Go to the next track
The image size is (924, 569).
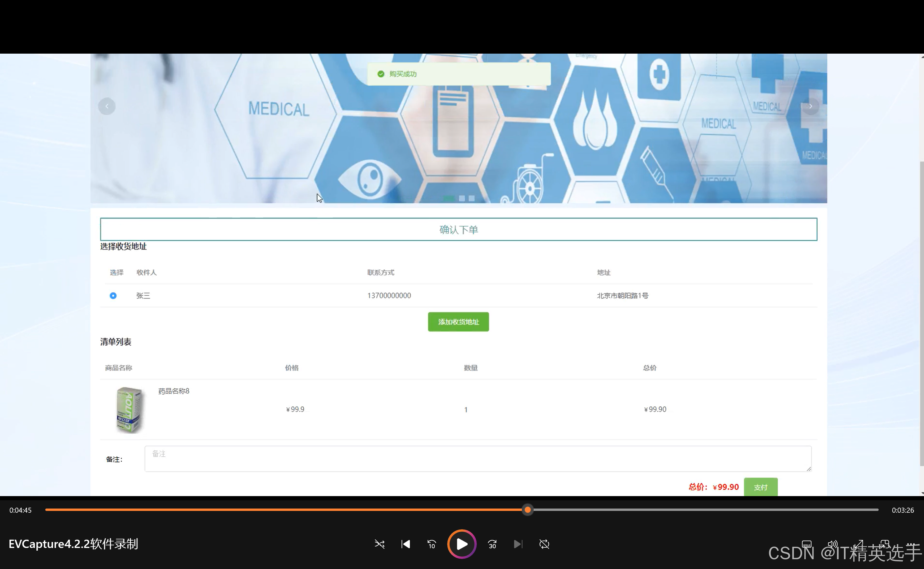(518, 544)
